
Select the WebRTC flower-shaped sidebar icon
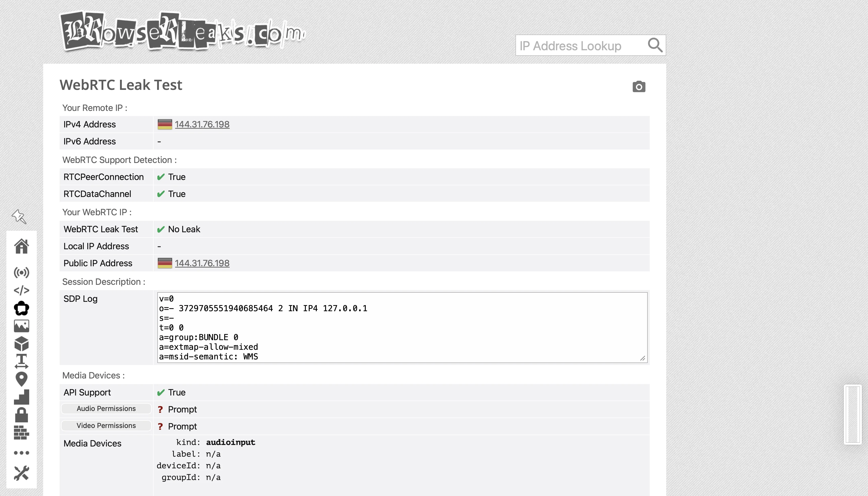tap(22, 308)
